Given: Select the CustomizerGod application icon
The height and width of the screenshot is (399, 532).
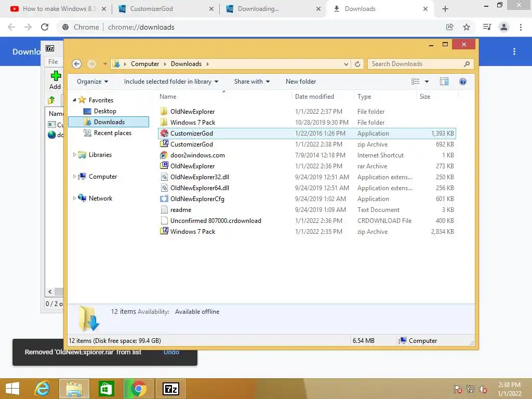Looking at the screenshot, I should [x=164, y=134].
